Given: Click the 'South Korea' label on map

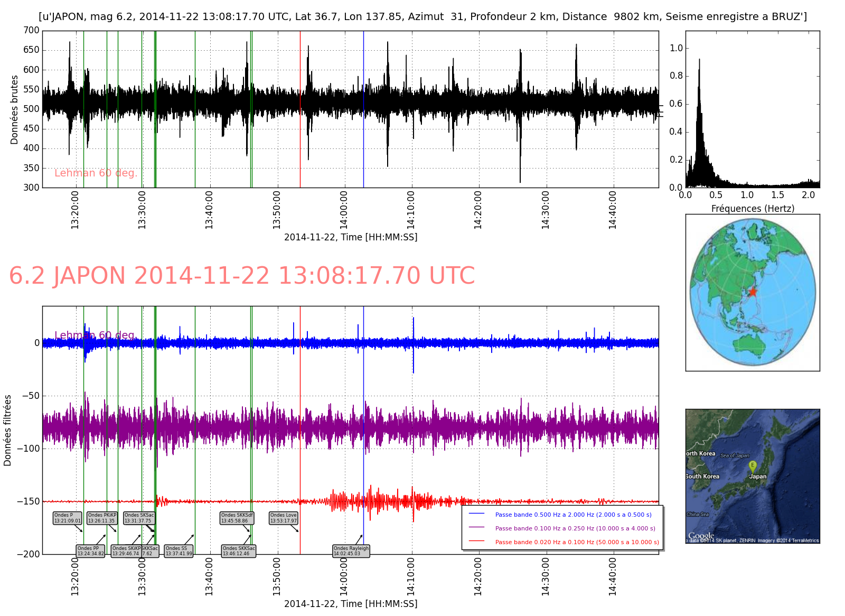Looking at the screenshot, I should point(703,477).
